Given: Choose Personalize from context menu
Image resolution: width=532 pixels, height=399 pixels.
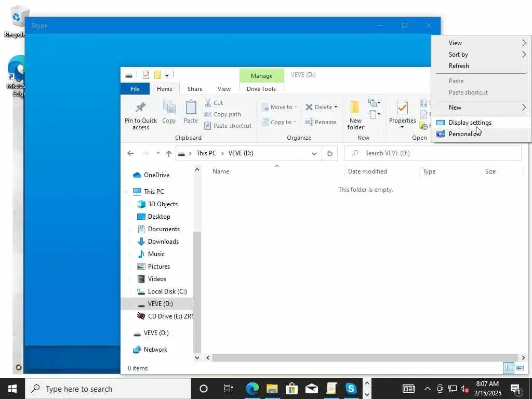Looking at the screenshot, I should click(x=481, y=134).
